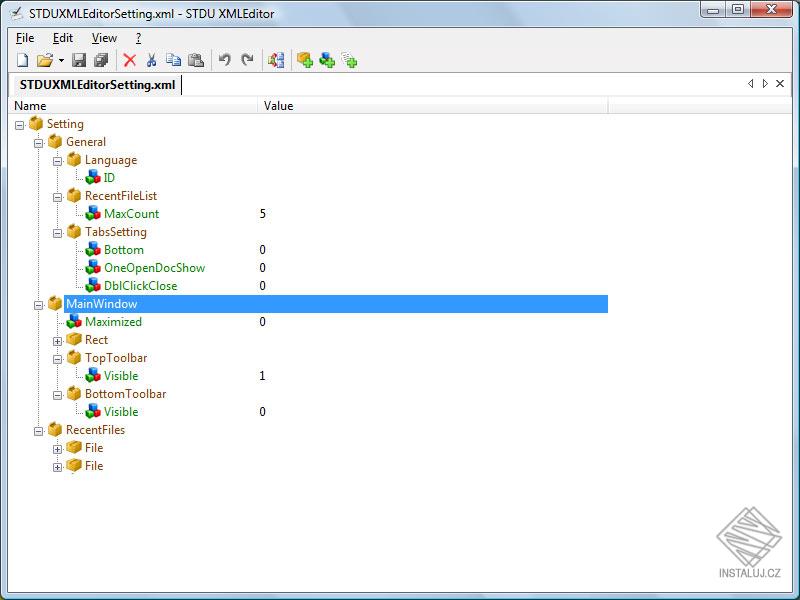Select the General element

[86, 142]
